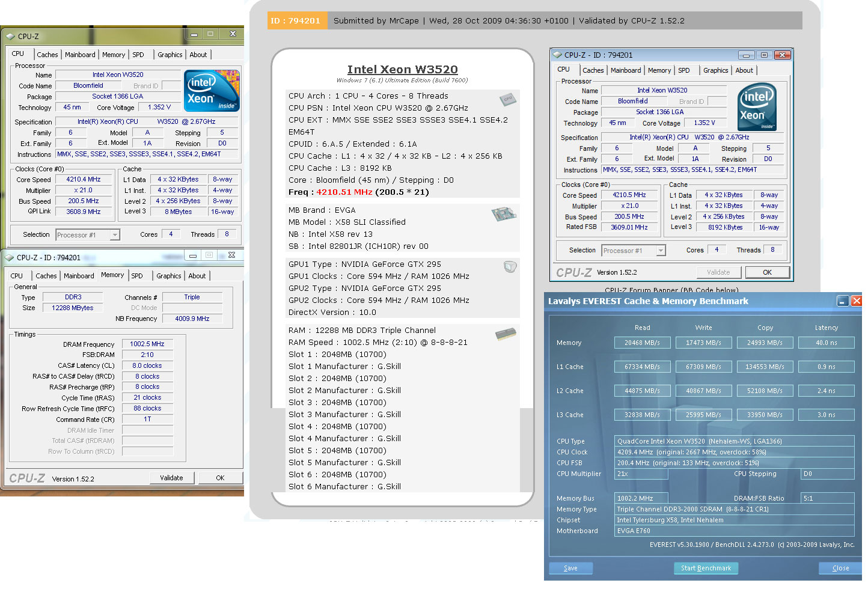Image resolution: width=868 pixels, height=589 pixels.
Task: Select Memory tab in right-hand CPU-Z window
Action: click(x=659, y=70)
